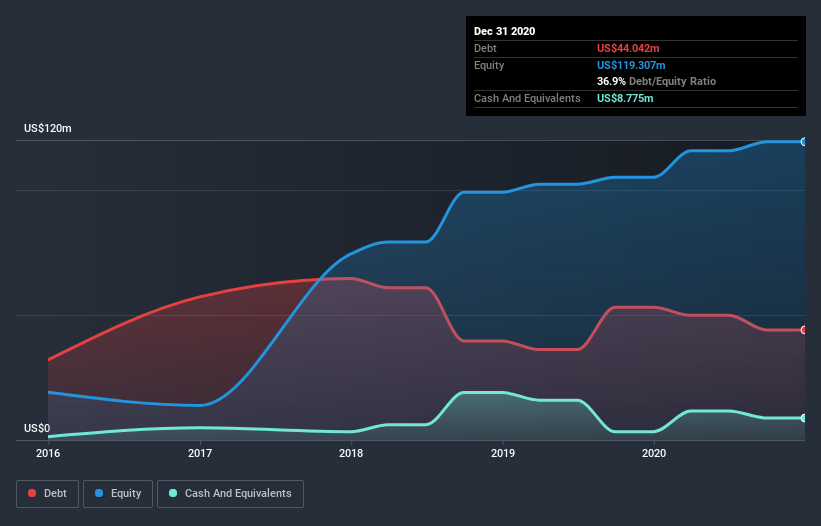Click the US$120m y-axis label
This screenshot has width=821, height=526.
(48, 128)
